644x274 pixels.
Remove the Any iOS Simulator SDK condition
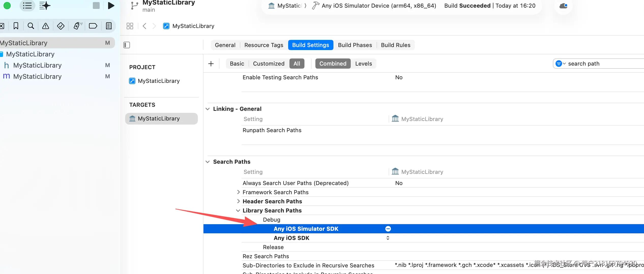click(388, 229)
